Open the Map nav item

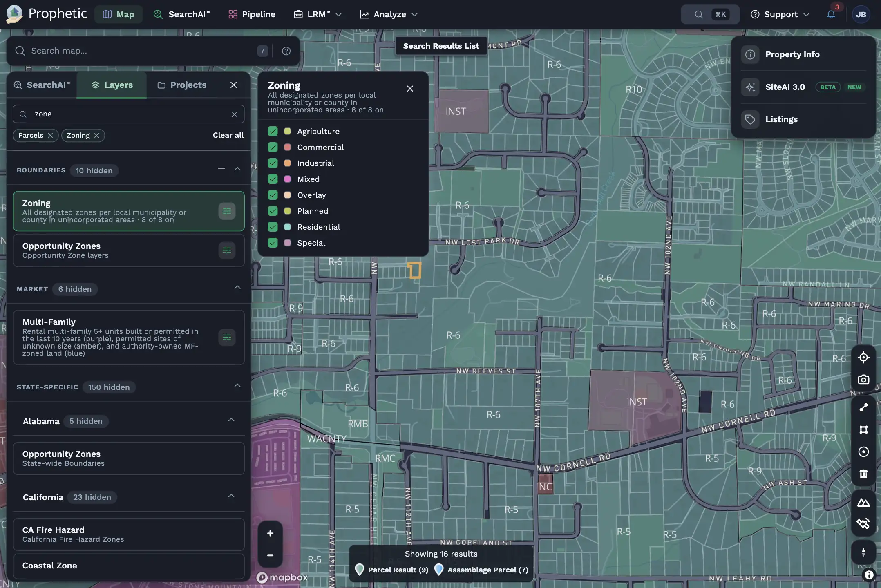click(119, 14)
